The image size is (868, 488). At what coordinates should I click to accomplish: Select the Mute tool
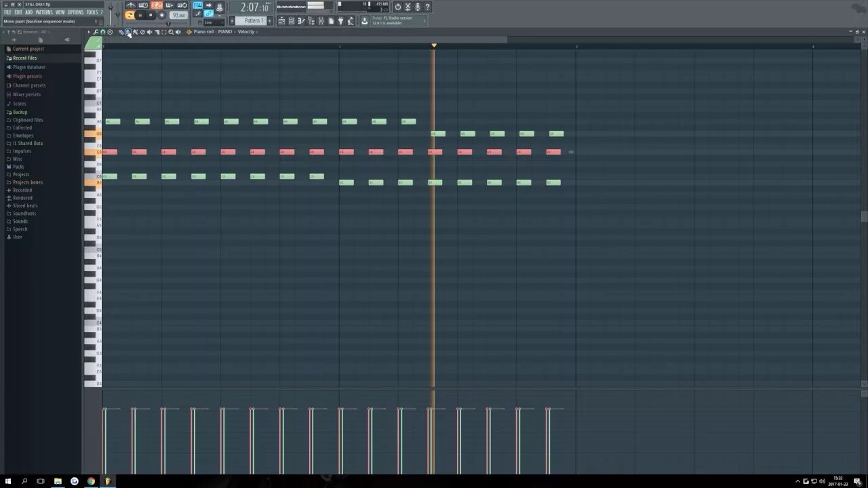point(149,32)
